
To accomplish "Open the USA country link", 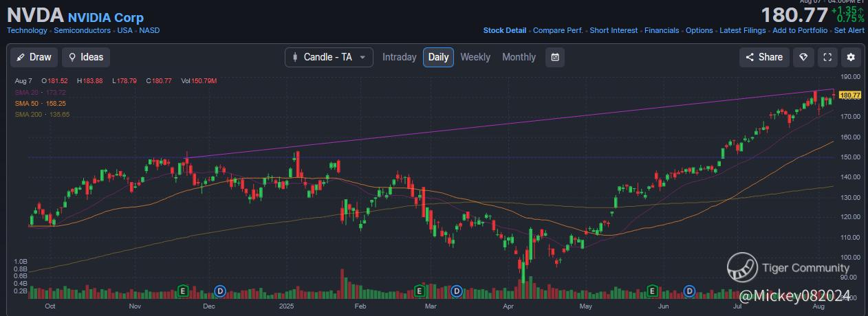I will (x=124, y=30).
